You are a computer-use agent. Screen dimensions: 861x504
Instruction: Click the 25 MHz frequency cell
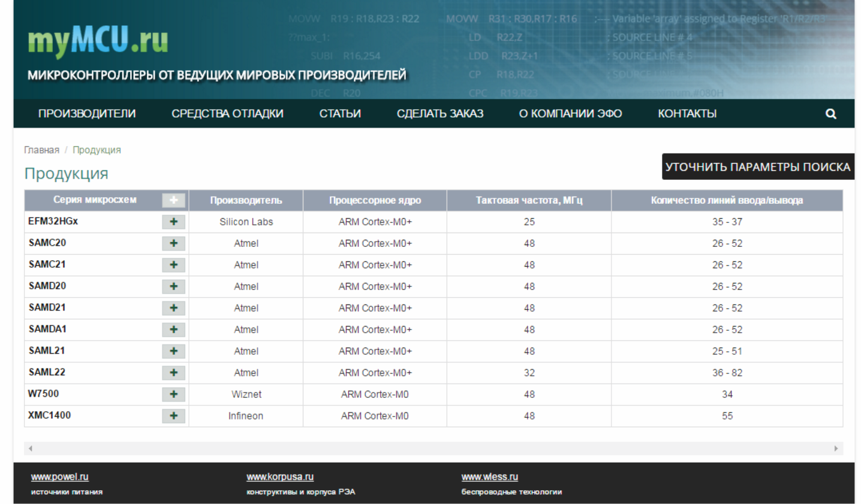[x=529, y=222]
